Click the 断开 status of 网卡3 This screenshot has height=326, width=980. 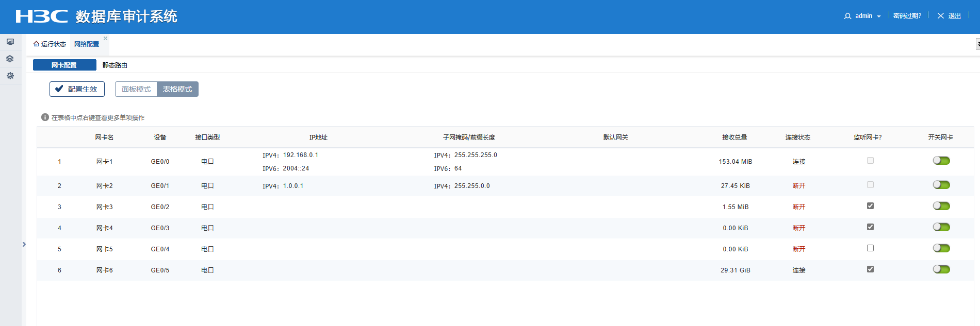click(x=799, y=207)
